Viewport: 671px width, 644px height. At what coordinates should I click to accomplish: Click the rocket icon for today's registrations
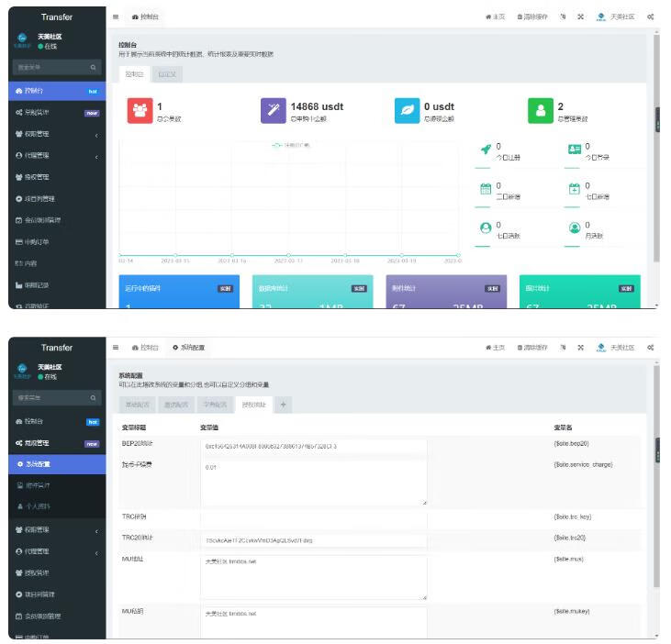tap(486, 150)
